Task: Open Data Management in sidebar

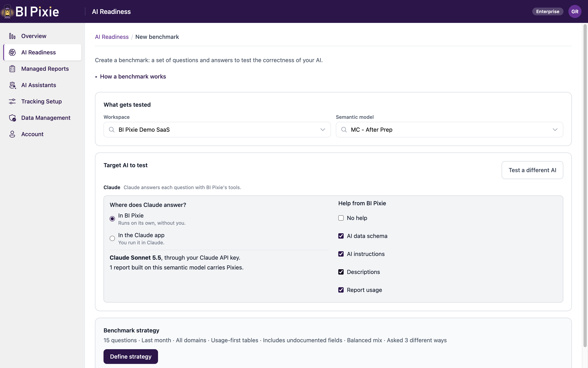Action: click(x=42, y=118)
